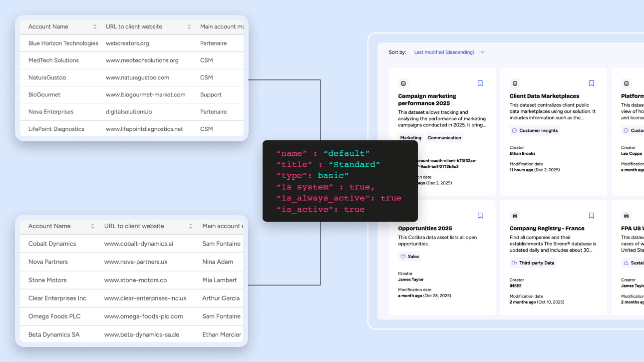Click the bookmark icon on Opportunities 2025 card
Viewport: 644px width, 362px height.
480,216
